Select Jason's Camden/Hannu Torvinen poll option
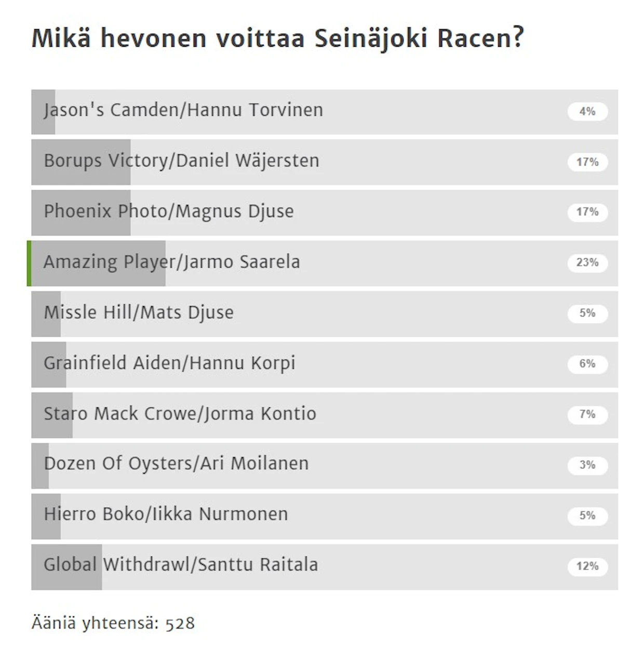644x650 pixels. [325, 112]
